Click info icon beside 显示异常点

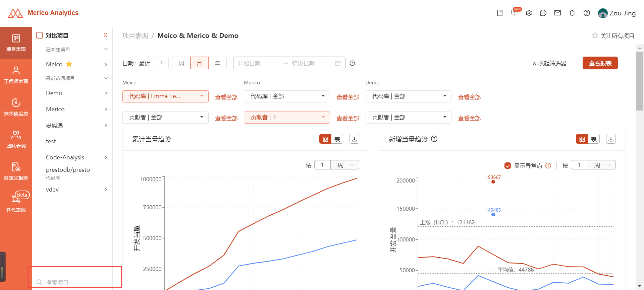pyautogui.click(x=548, y=165)
